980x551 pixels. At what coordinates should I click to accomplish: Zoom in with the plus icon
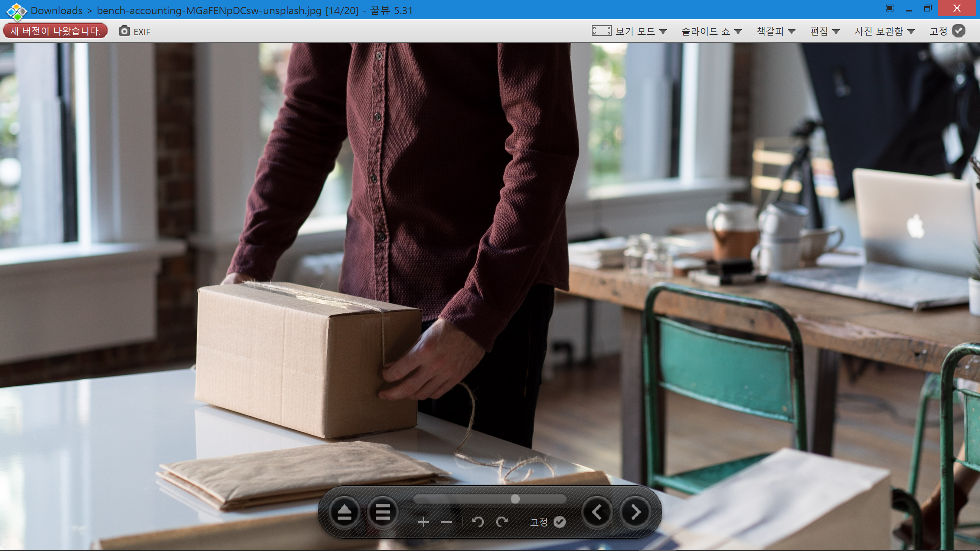coord(423,522)
